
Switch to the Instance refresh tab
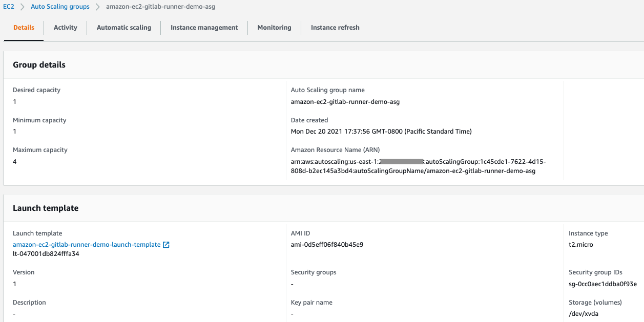click(335, 28)
